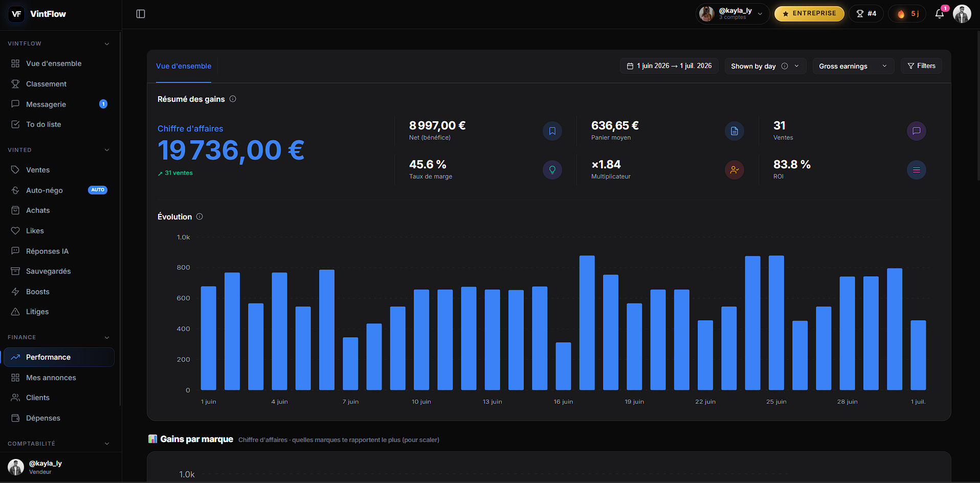Open Auto-négo in the sidebar
The height and width of the screenshot is (483, 980).
[59, 190]
